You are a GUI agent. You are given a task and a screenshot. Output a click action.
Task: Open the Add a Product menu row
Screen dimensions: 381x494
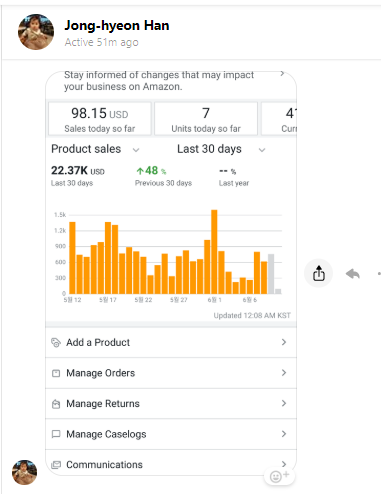[x=171, y=342]
